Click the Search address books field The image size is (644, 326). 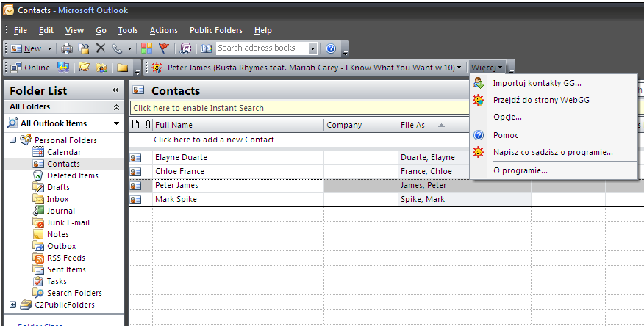(262, 48)
